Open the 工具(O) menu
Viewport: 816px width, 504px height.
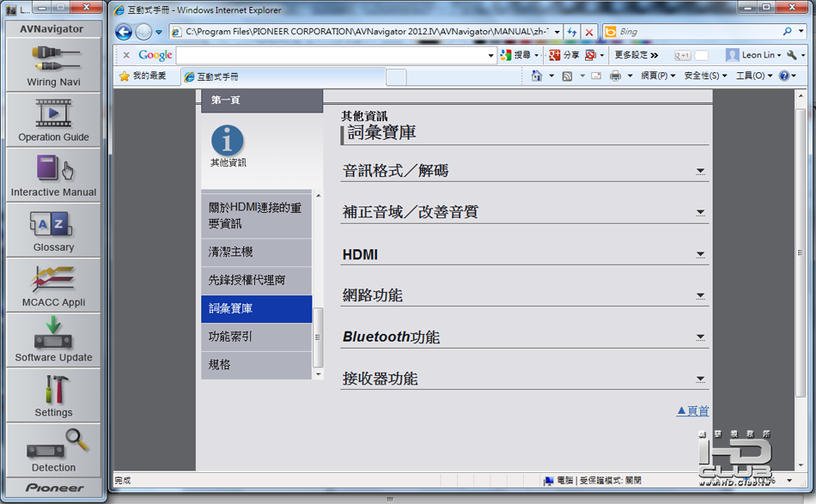pos(753,76)
